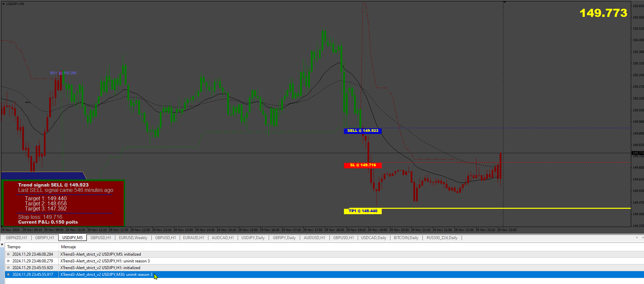Viewport: 644px width, 284px height.
Task: Click the 'Current P&L: 0.150 poits' line
Action: point(48,222)
